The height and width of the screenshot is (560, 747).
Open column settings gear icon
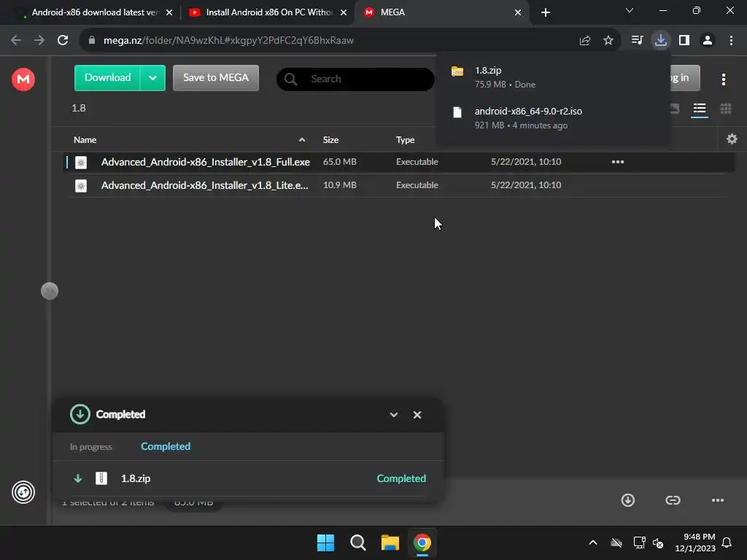(732, 139)
